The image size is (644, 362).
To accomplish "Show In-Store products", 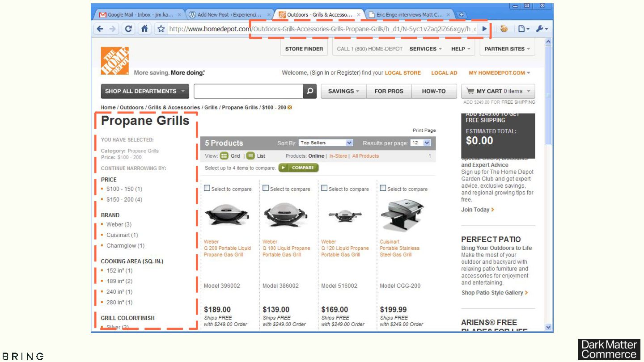I will tap(338, 156).
